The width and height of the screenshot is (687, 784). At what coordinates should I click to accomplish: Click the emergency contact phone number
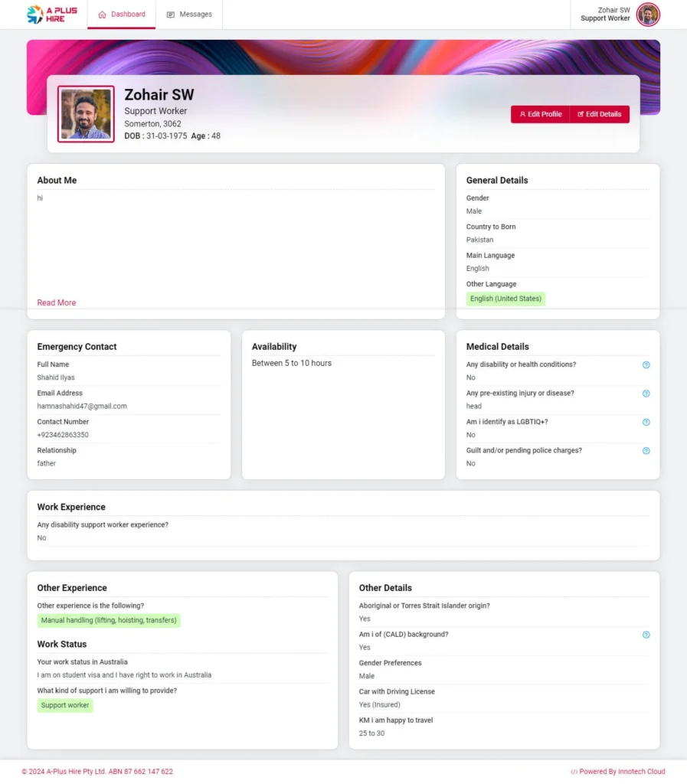(63, 435)
